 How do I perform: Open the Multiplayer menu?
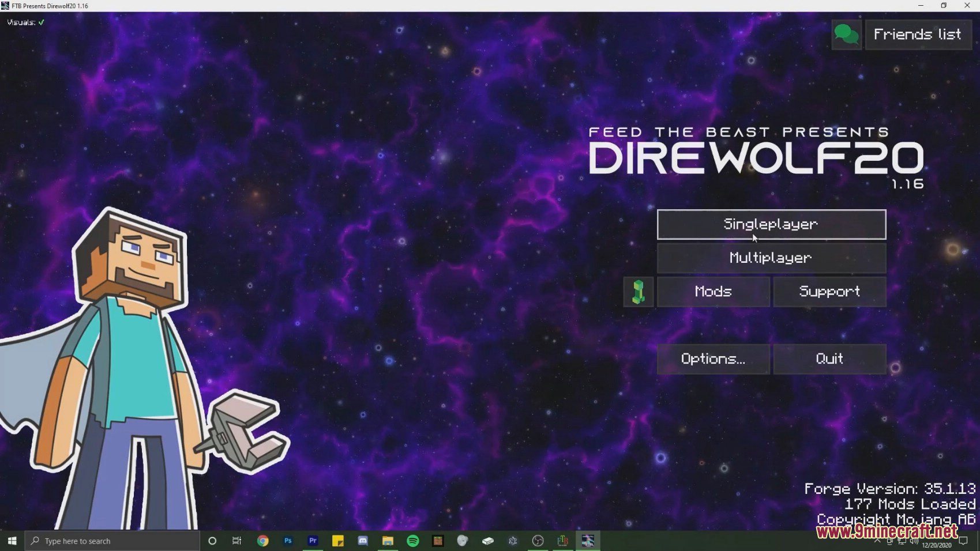click(x=771, y=258)
